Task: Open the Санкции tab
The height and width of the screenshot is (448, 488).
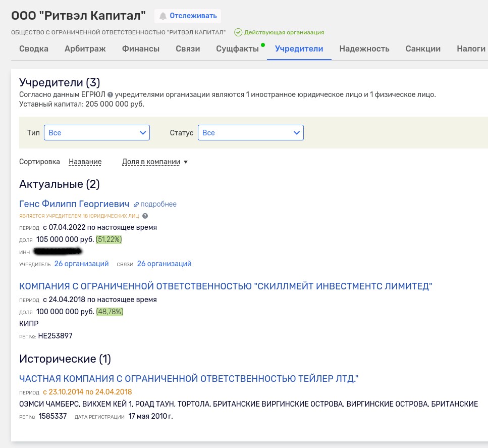Action: pyautogui.click(x=423, y=48)
